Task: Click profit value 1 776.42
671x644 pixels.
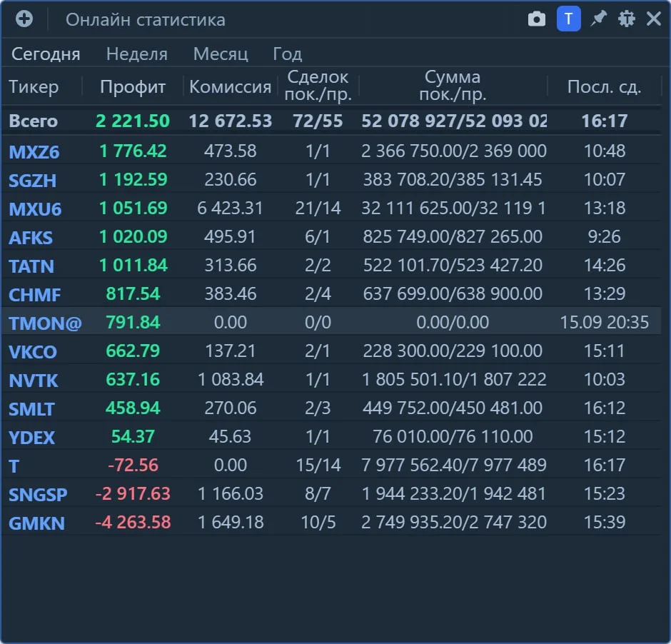Action: click(x=133, y=151)
